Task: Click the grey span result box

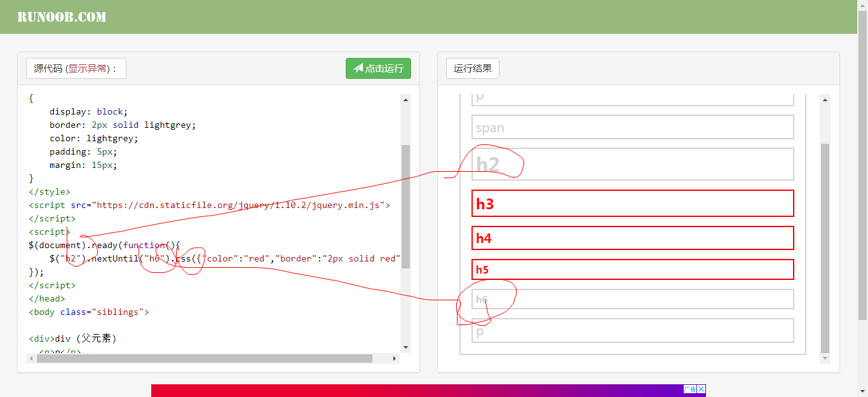Action: (633, 127)
